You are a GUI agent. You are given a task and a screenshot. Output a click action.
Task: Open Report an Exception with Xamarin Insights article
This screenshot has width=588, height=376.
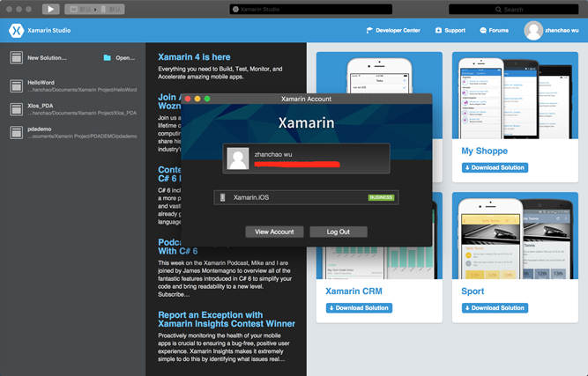(227, 319)
